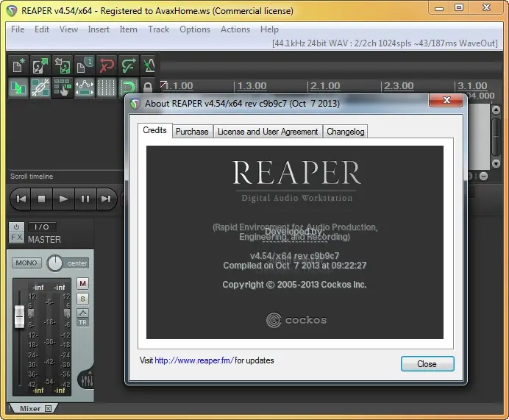Toggle the grid lines icon
The height and width of the screenshot is (420, 509).
coord(107,88)
